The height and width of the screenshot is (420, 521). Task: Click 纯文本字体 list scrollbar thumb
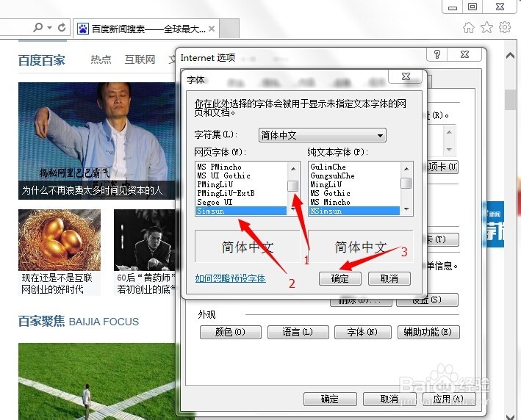406,184
